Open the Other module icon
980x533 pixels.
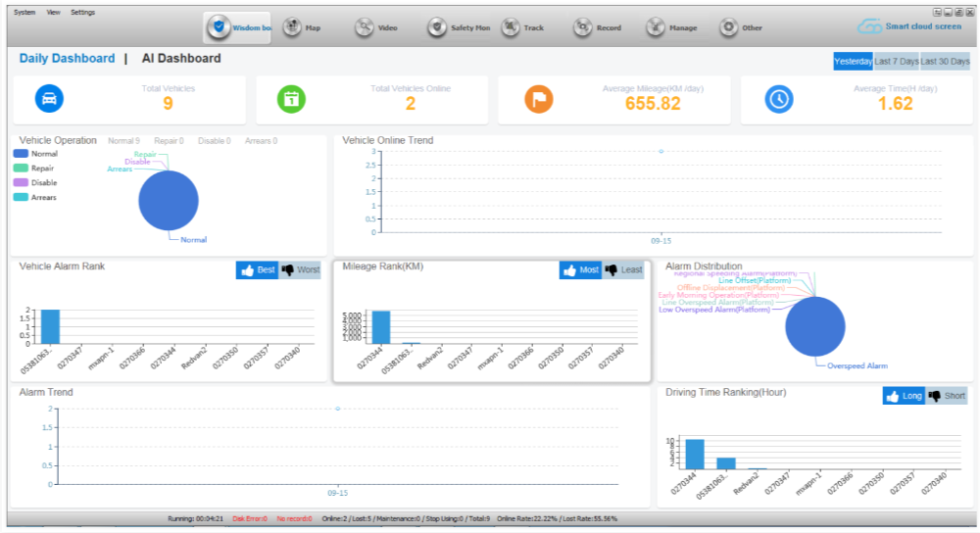(x=728, y=27)
